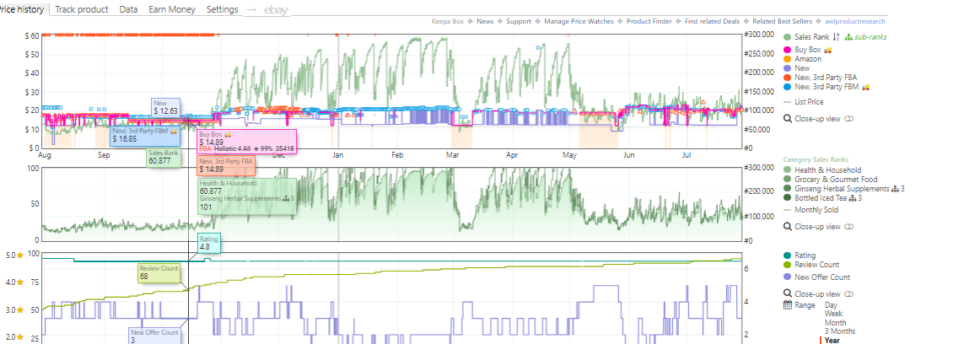
Task: Toggle Close-up view switch below New Offer Count
Action: [848, 294]
